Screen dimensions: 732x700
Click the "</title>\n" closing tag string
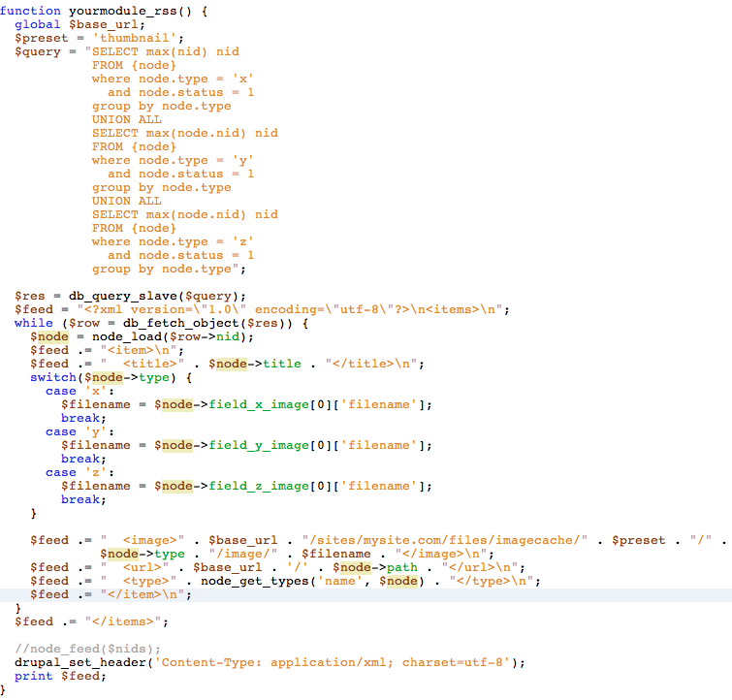coord(370,364)
